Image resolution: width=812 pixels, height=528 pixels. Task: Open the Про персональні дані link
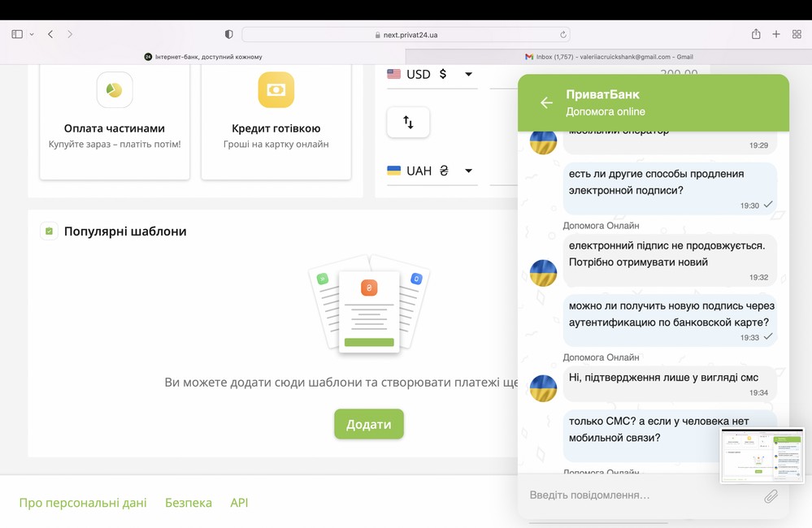83,503
